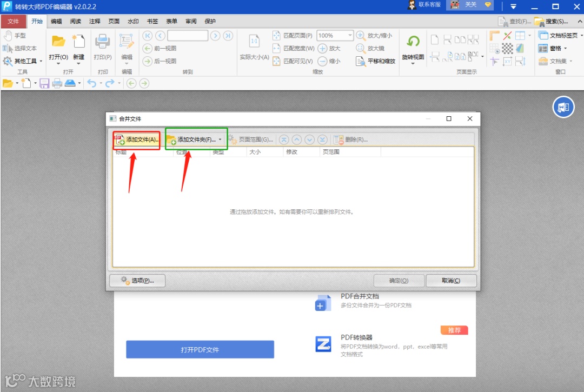Go to the last page arrow icon
Viewport: 584px width, 392px height.
(x=228, y=36)
